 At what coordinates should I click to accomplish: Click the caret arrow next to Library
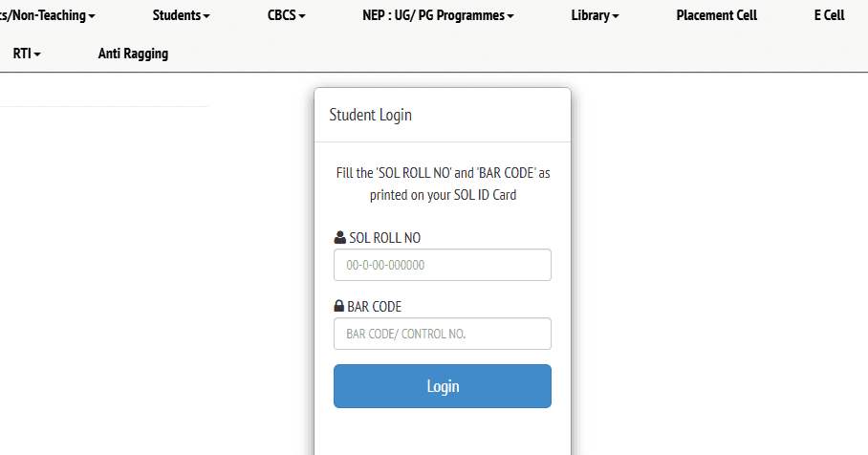tap(616, 17)
